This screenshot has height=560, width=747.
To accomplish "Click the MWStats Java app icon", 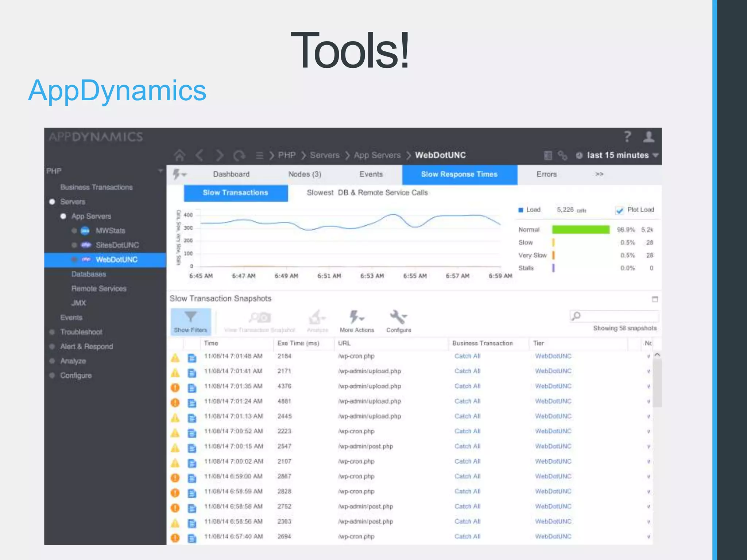I will click(85, 230).
